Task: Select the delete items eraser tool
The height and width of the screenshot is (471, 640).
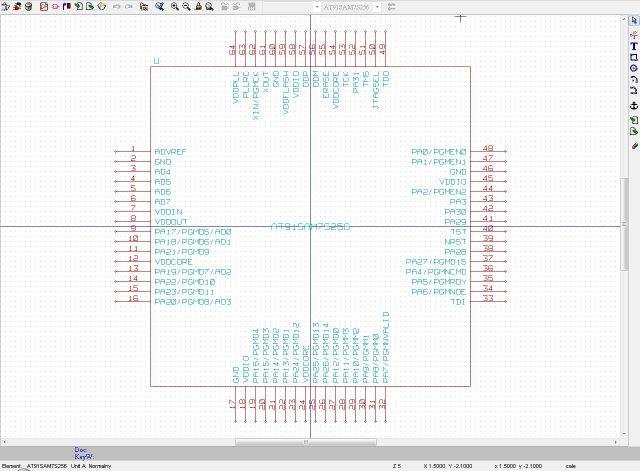Action: [x=634, y=145]
